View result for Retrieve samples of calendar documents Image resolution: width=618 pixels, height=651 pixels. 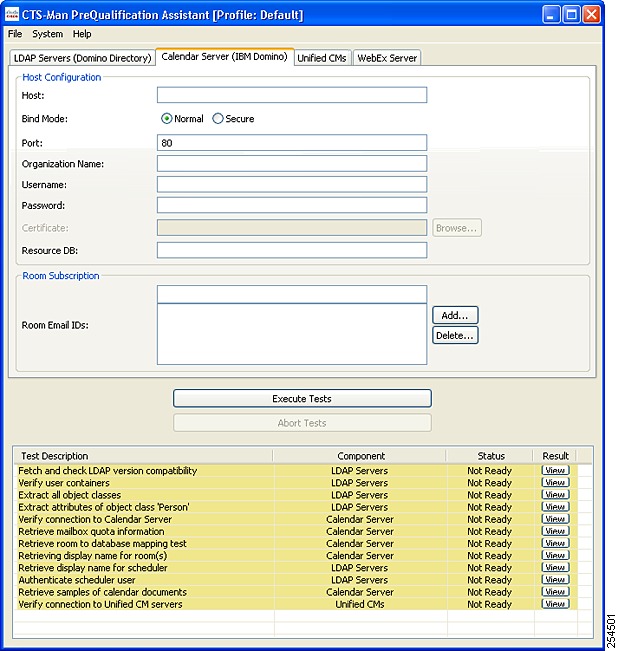555,592
